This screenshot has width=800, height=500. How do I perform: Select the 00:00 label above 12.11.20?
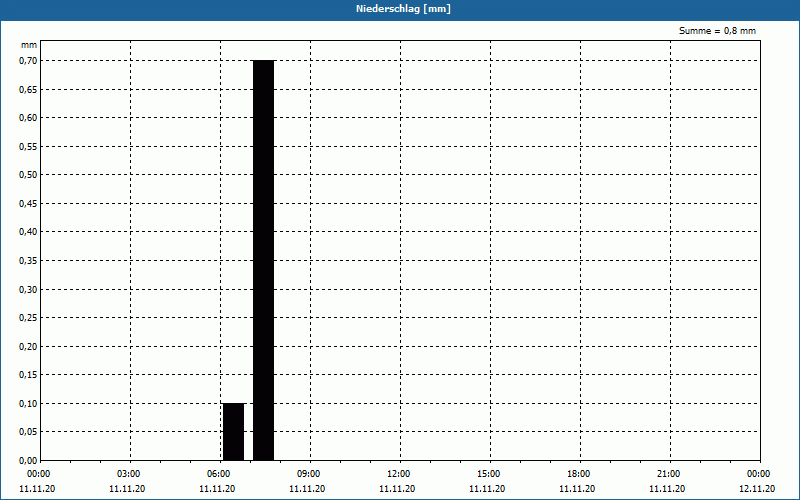click(x=759, y=474)
